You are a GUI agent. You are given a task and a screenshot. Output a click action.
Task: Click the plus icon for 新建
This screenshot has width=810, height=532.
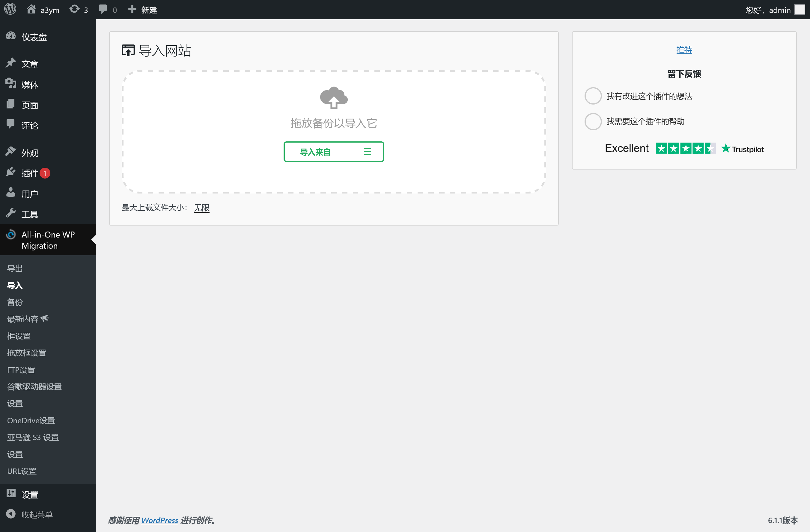pyautogui.click(x=132, y=9)
